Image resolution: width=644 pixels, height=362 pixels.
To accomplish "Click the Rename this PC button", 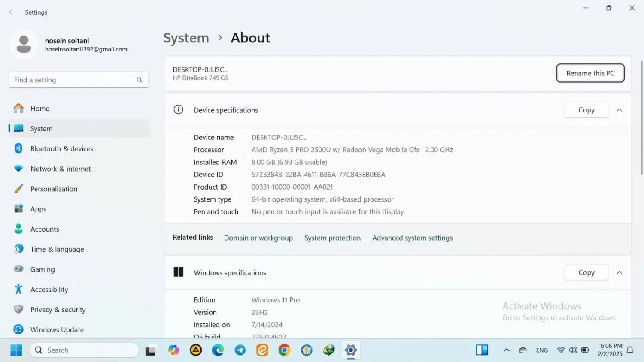I will coord(590,73).
